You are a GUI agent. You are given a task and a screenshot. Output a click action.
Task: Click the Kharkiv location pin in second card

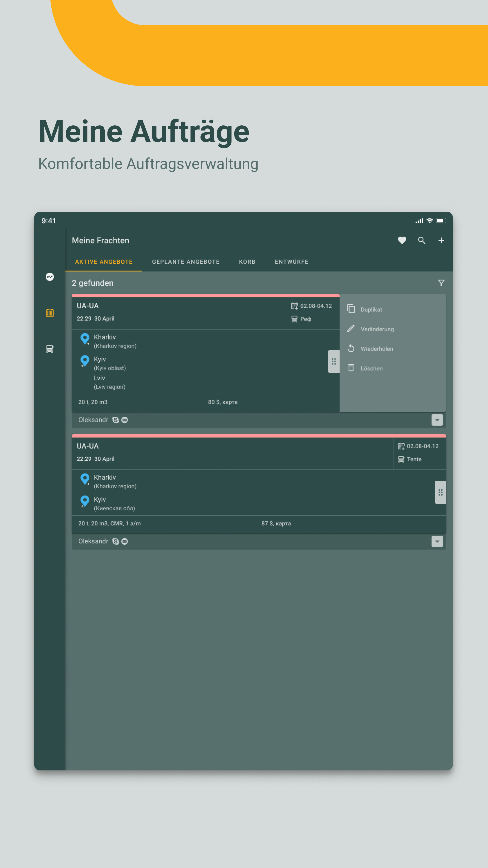(x=85, y=479)
